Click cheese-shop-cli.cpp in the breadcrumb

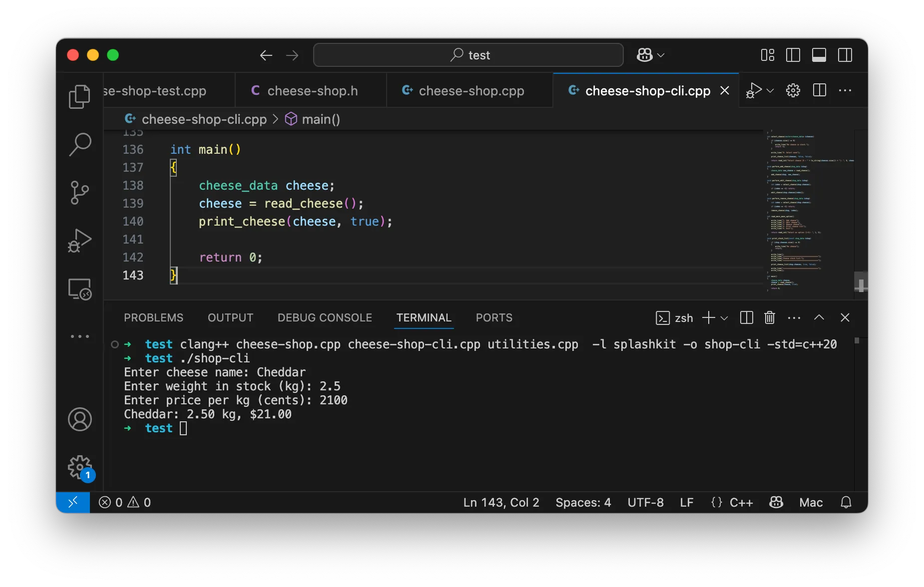tap(204, 119)
